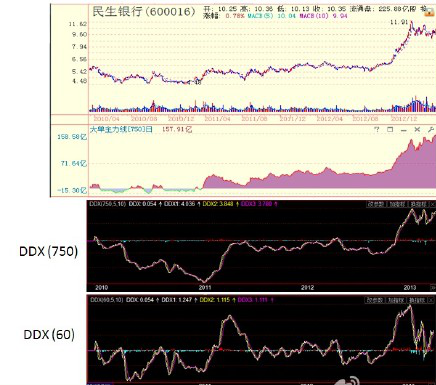Click the 2012/08 date axis label
This screenshot has height=385, width=436.
click(365, 118)
